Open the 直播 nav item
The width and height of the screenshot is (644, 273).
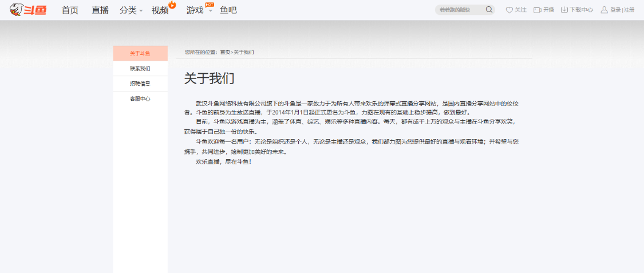(100, 10)
